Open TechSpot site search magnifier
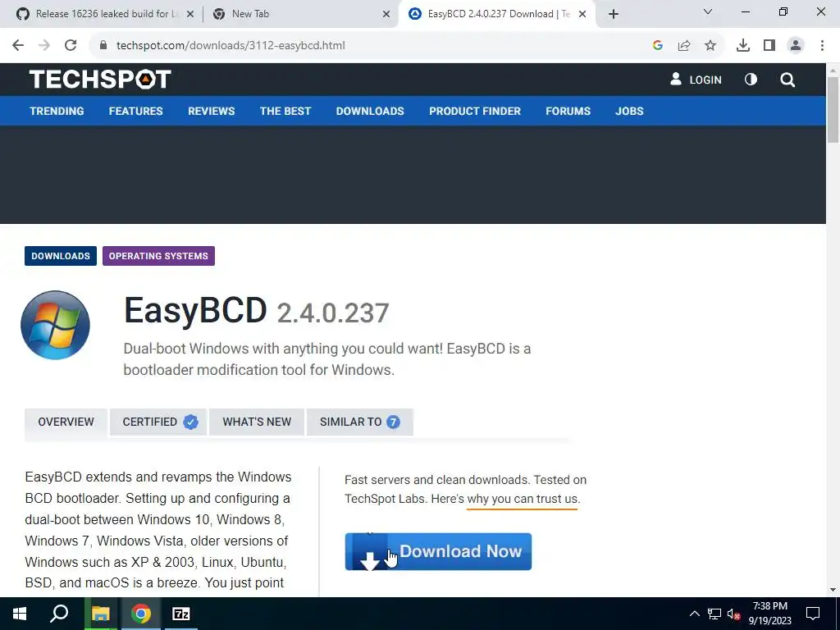The image size is (840, 630). click(787, 80)
